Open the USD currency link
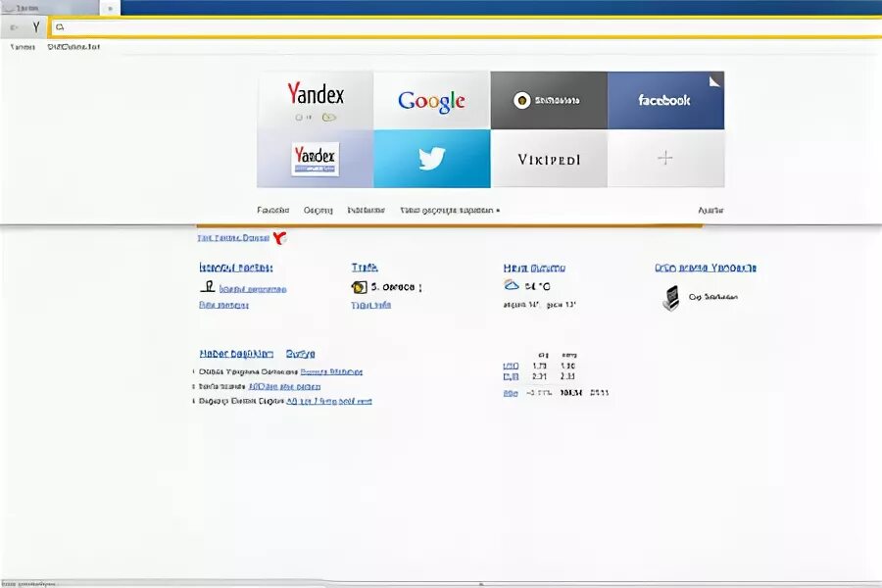 511,366
